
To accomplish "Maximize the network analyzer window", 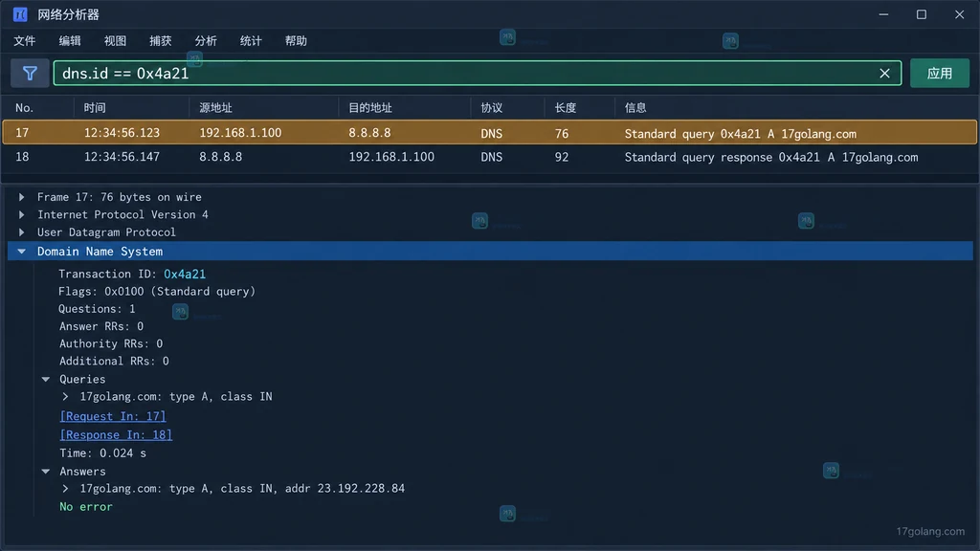I will point(922,14).
